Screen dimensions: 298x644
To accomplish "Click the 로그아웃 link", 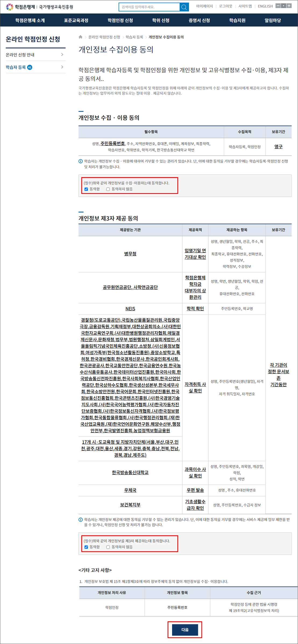I will click(225, 6).
